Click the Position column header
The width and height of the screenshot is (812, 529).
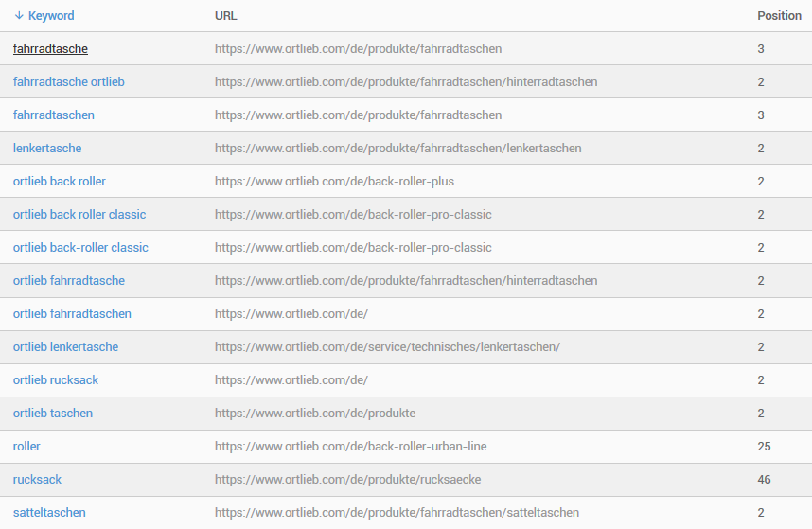pyautogui.click(x=779, y=15)
